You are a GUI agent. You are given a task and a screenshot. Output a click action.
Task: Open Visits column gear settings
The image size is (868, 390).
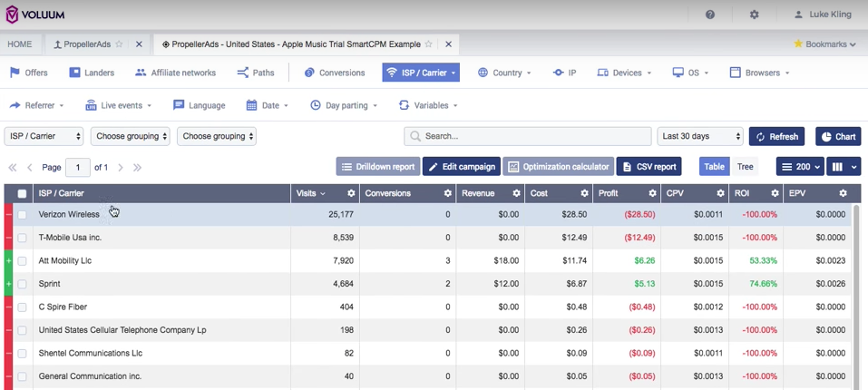tap(351, 193)
